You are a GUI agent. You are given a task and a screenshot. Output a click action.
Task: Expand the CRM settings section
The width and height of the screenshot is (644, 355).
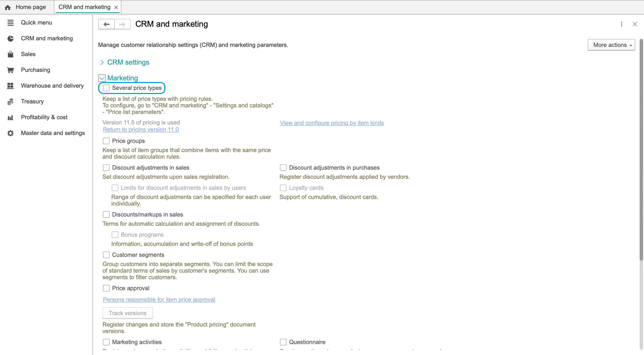click(102, 62)
